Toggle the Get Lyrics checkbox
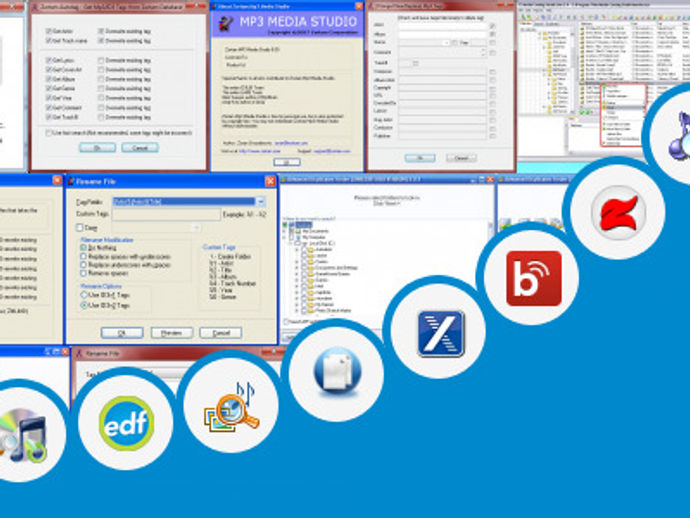 click(x=48, y=60)
